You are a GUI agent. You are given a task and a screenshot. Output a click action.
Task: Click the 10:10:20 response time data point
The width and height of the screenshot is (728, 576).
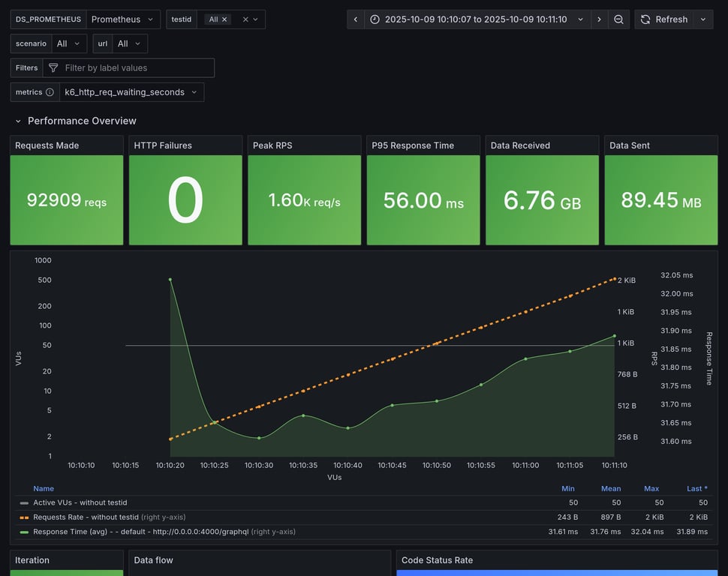click(x=170, y=280)
